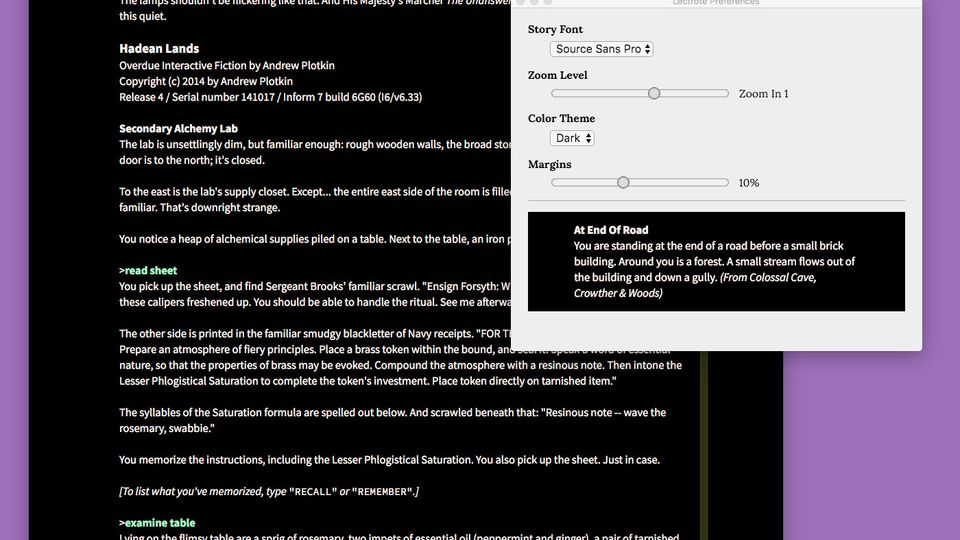The image size is (960, 540).
Task: Open the Story Font dropdown
Action: coord(602,49)
